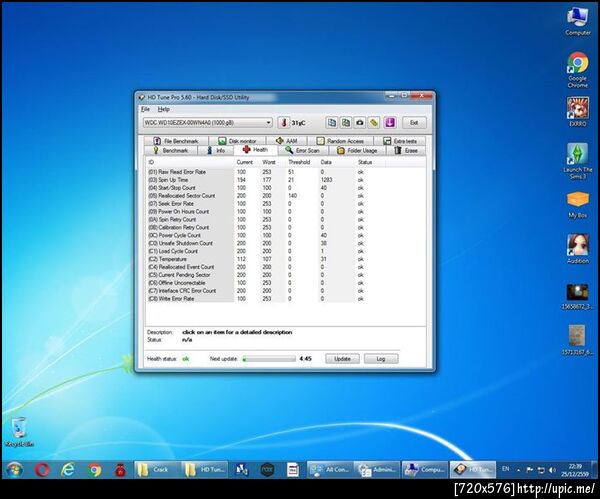Open Chrome from the taskbar
The image size is (600, 499).
tap(95, 470)
